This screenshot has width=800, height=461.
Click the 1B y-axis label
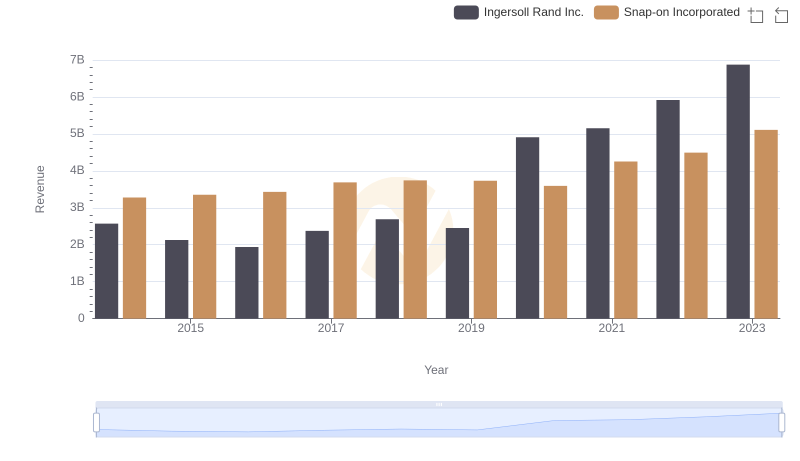tap(77, 281)
